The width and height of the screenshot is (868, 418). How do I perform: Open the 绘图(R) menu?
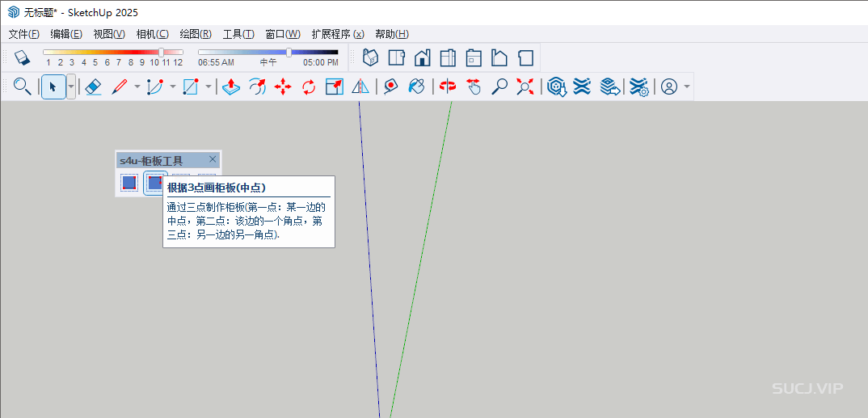pos(195,34)
